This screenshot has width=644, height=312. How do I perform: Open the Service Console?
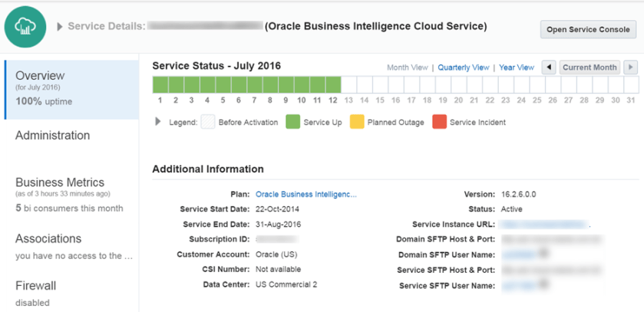[x=588, y=30]
